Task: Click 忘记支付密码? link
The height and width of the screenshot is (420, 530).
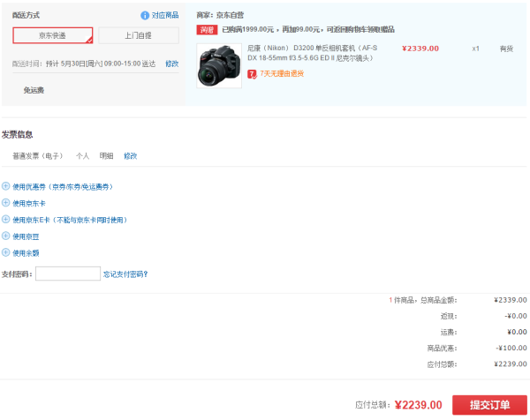Action: 125,274
